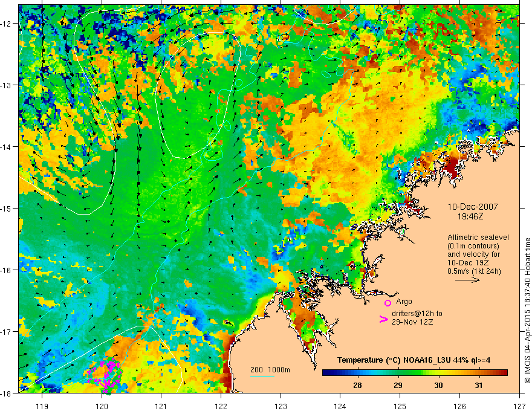Screen dimensions: 532x411
Task: Click the vertical IMOS copyright timestamp text
Action: click(x=527, y=311)
